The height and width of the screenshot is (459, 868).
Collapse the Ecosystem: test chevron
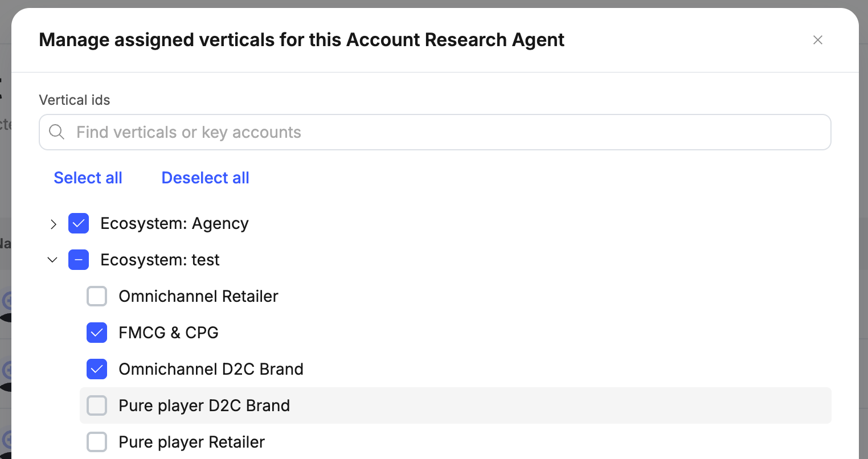52,260
